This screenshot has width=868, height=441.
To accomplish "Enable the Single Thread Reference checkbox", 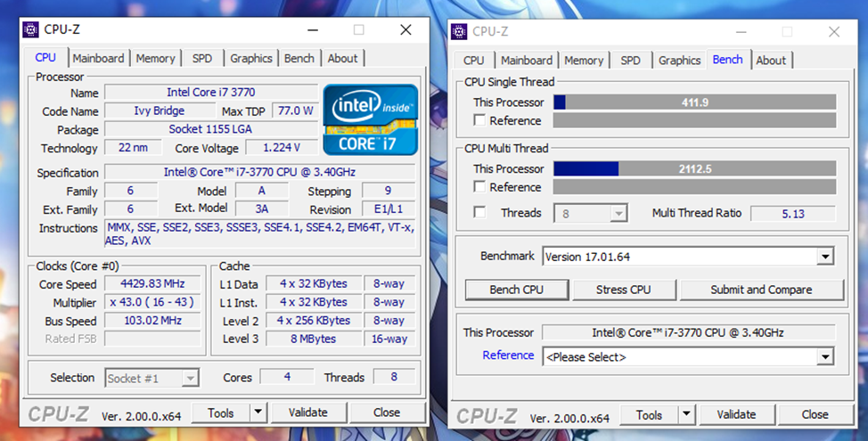I will pos(479,120).
